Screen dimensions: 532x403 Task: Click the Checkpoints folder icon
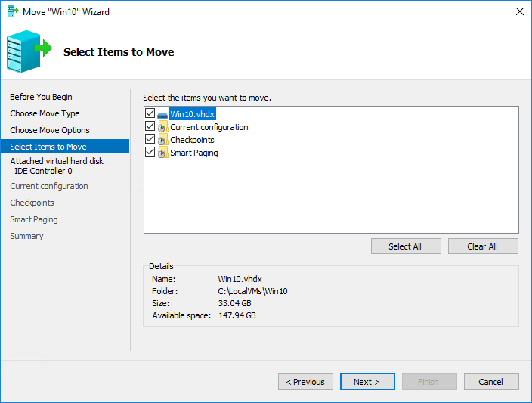163,140
